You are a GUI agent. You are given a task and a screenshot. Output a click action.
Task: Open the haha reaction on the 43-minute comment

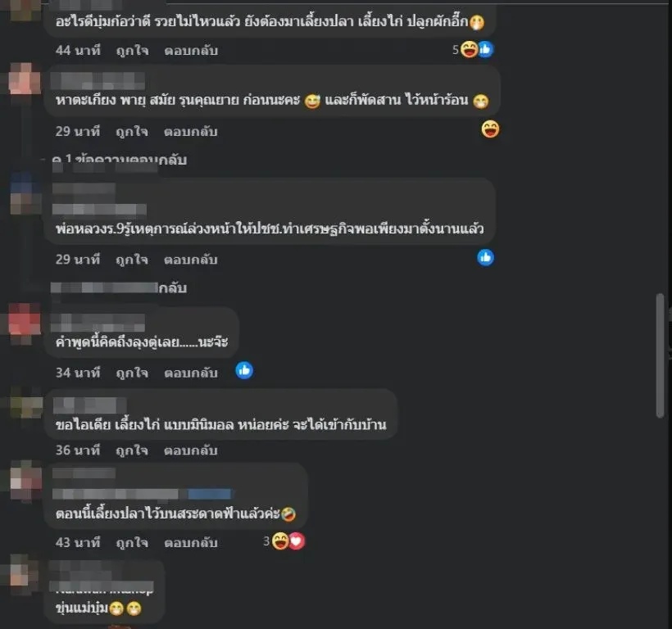click(279, 541)
